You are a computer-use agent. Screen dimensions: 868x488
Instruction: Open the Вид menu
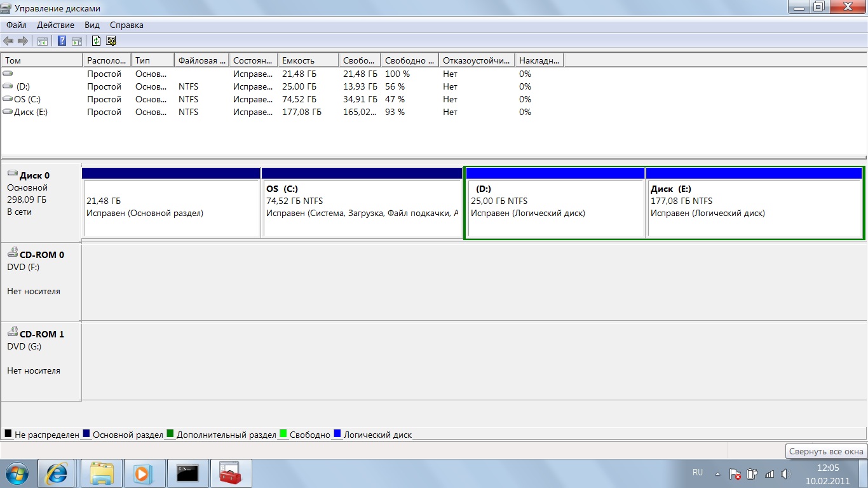(92, 25)
